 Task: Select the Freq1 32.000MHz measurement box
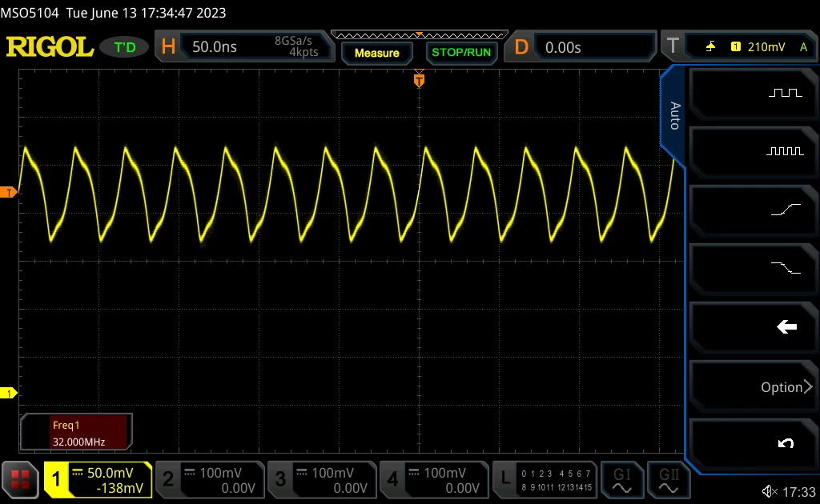pyautogui.click(x=76, y=433)
